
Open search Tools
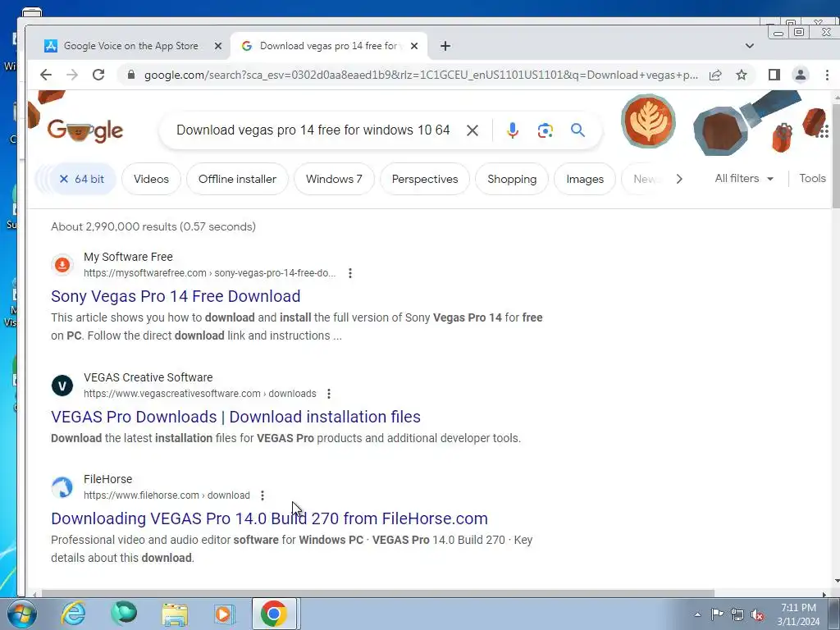[x=812, y=178]
